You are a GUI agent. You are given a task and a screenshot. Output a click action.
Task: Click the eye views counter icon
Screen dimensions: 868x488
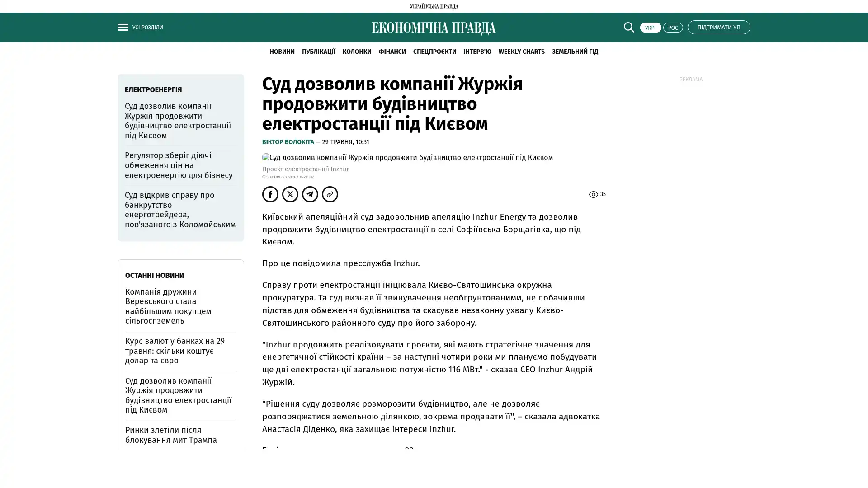[x=593, y=195]
